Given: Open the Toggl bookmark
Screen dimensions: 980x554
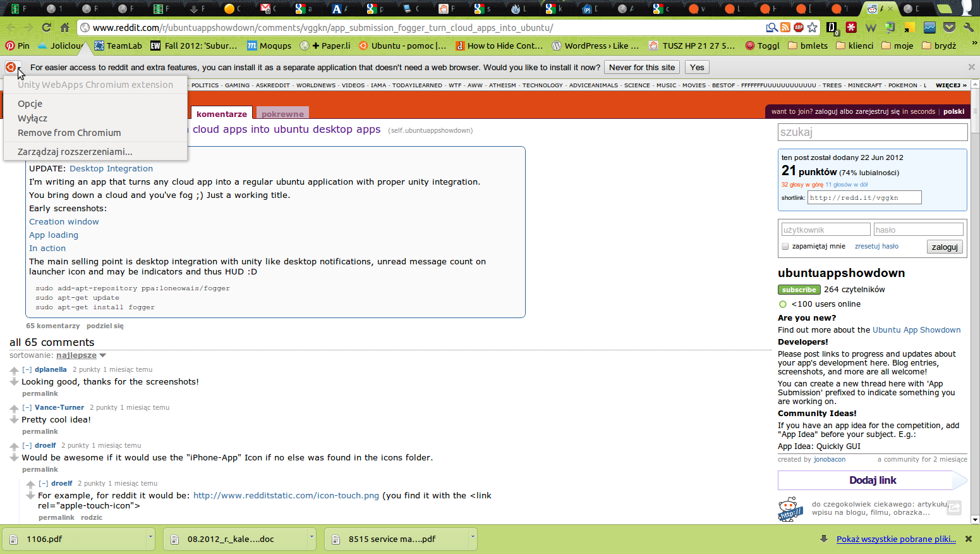Looking at the screenshot, I should (x=763, y=46).
